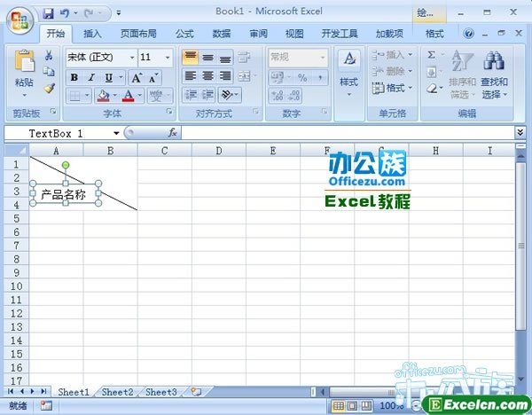Increase indent in alignment group
532x415 pixels.
coord(207,96)
